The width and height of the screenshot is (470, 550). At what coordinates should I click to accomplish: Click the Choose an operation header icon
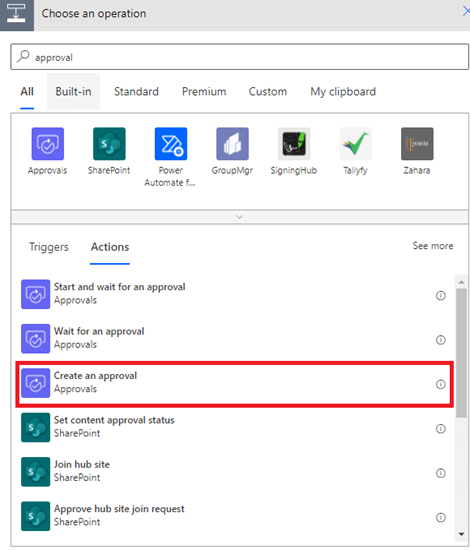tap(16, 15)
